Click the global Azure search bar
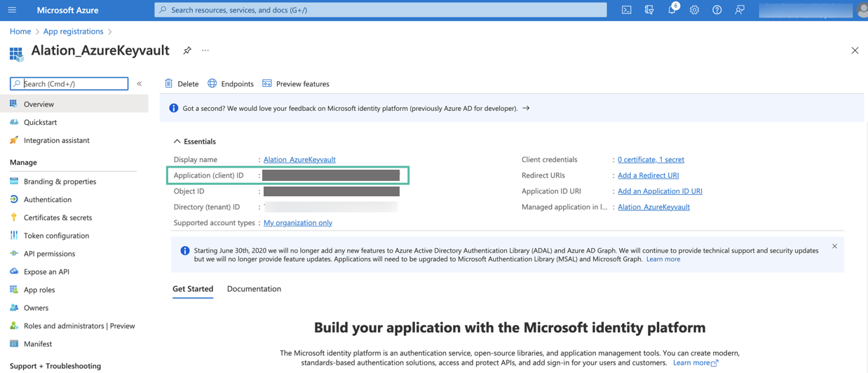 381,10
